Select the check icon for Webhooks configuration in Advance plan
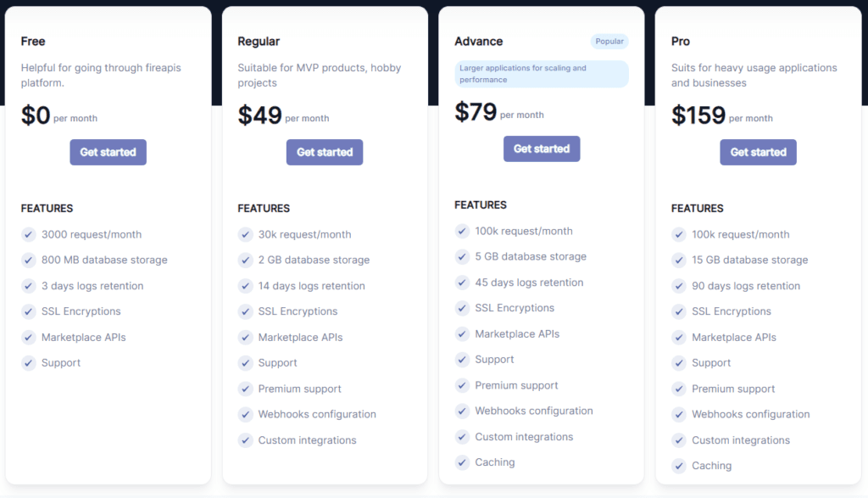Screen dimensions: 868x498 462,411
